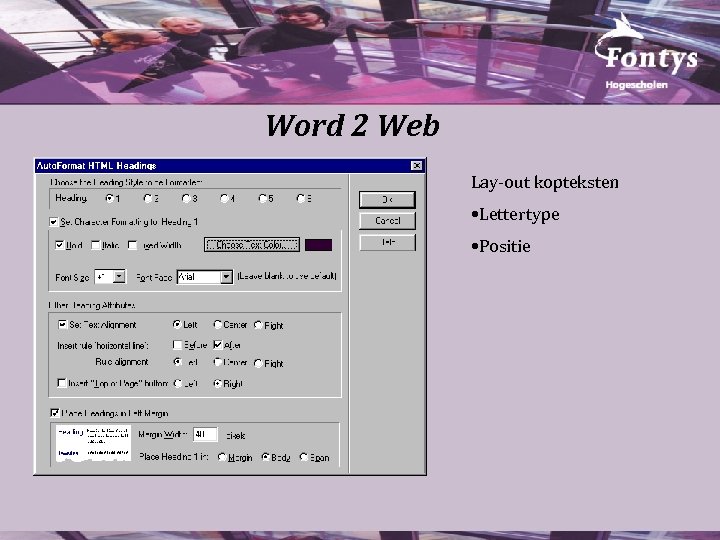
Task: Open the Font Face dropdown arrow
Action: tap(226, 277)
